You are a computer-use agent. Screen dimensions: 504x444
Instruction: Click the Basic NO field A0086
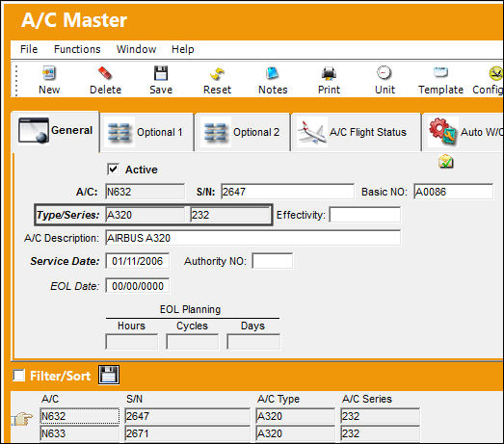point(453,192)
